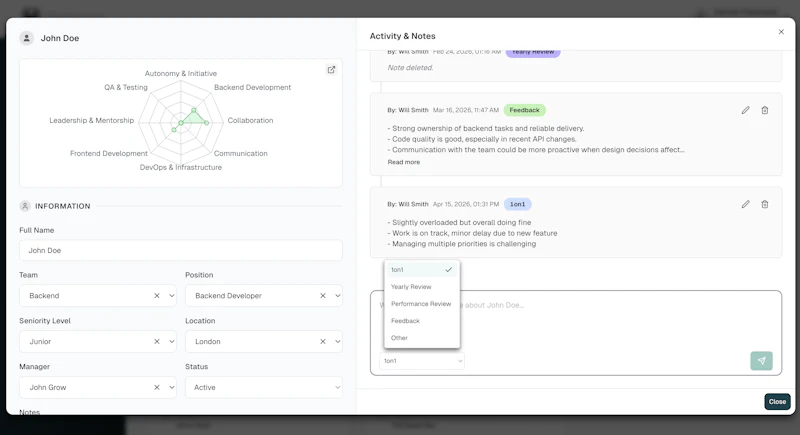The height and width of the screenshot is (435, 800).
Task: Click the dark Close button
Action: coord(777,402)
